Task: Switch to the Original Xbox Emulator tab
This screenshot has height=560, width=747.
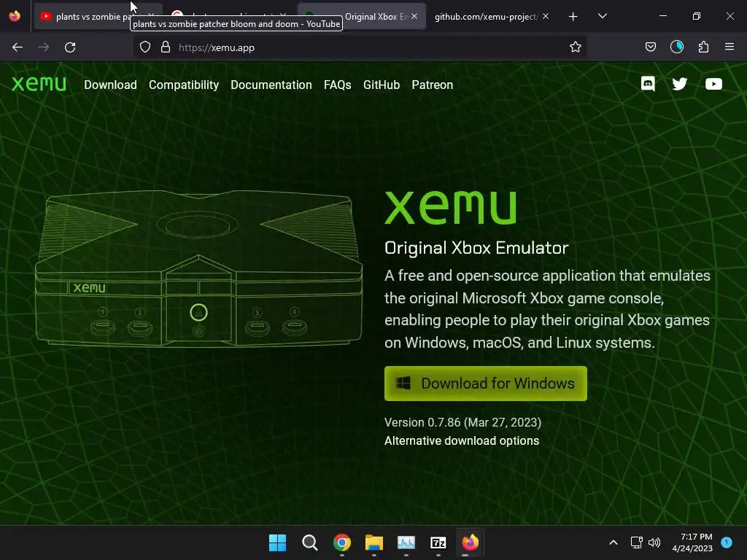Action: 362,17
